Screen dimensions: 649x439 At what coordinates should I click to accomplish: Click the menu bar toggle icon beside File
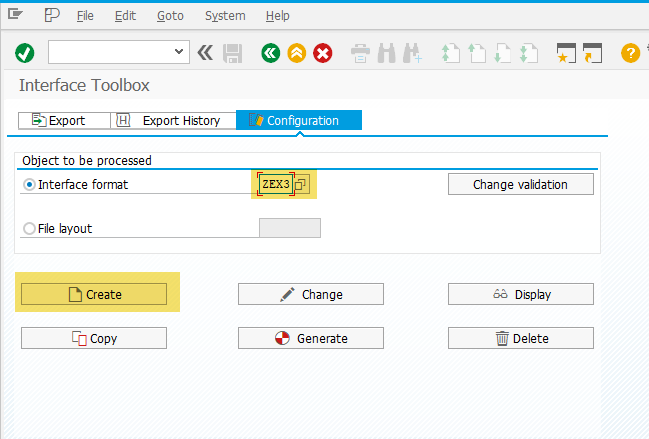pos(52,15)
